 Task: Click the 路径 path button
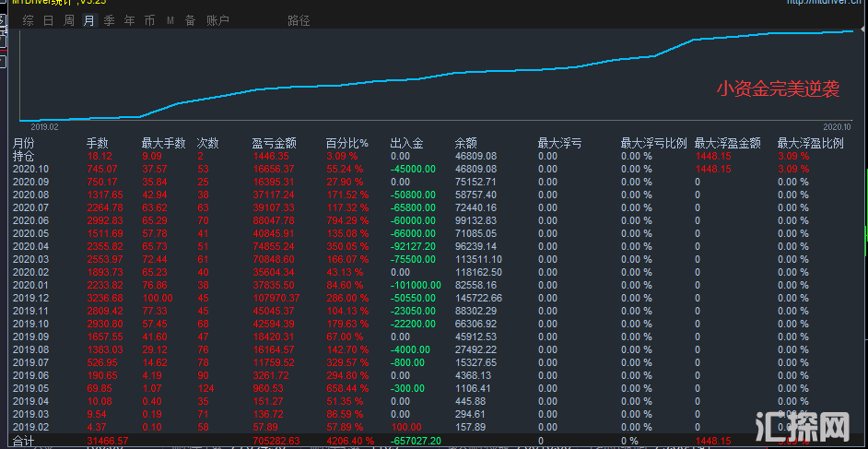tap(299, 20)
